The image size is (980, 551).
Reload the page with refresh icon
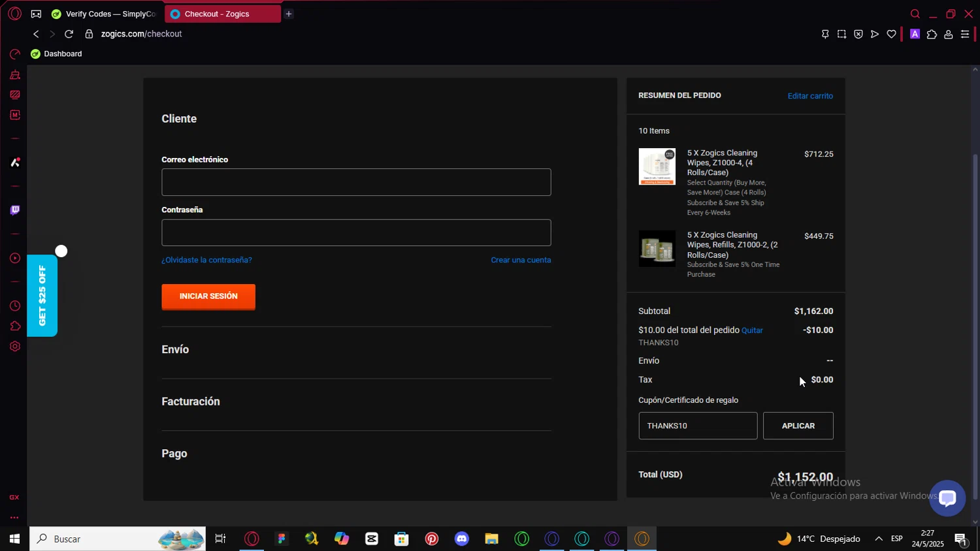69,34
